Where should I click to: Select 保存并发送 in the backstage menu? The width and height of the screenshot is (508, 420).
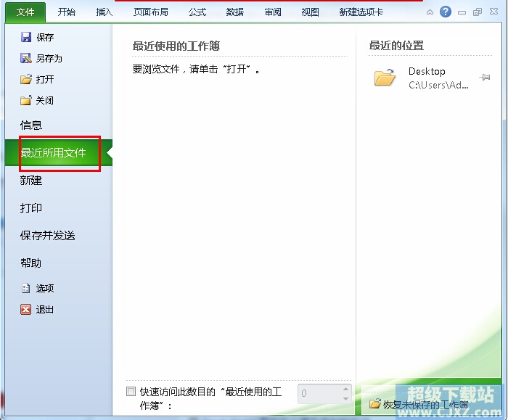tap(47, 235)
